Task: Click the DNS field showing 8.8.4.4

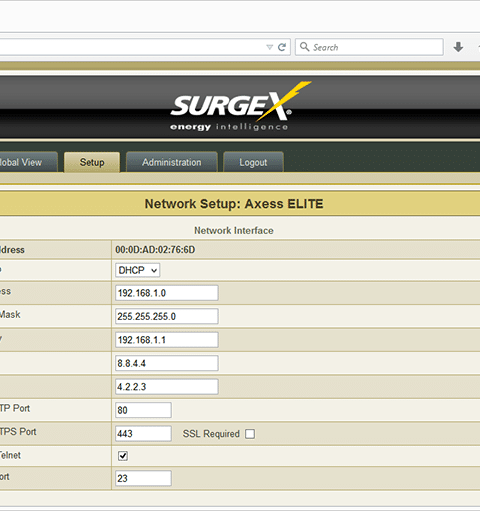Action: (167, 363)
